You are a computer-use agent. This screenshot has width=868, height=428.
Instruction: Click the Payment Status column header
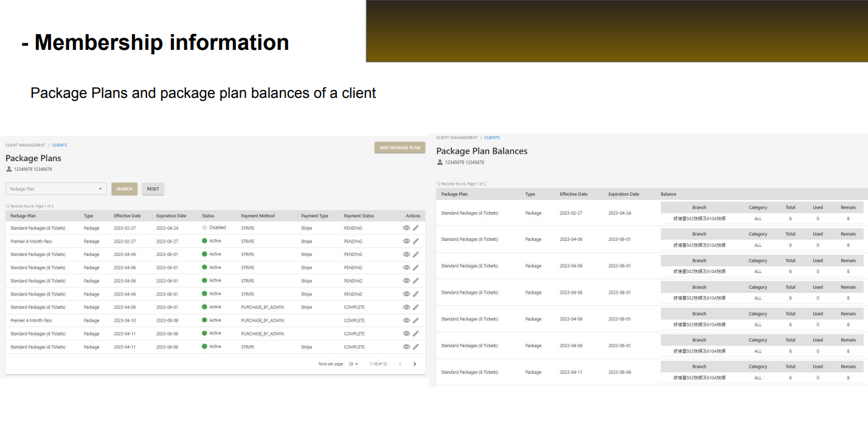pyautogui.click(x=359, y=216)
